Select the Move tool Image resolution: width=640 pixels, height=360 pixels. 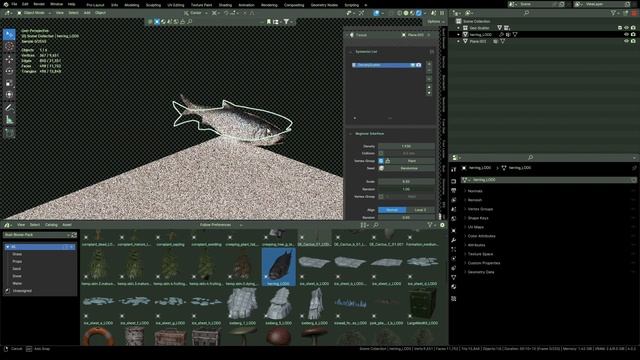9,59
